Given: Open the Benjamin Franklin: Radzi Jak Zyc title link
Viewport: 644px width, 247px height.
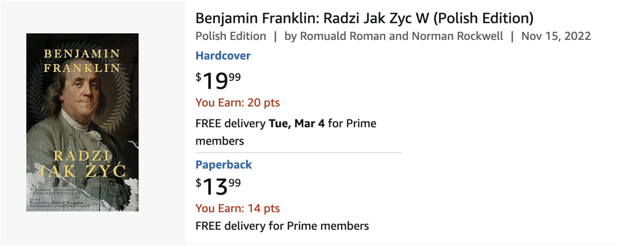Looking at the screenshot, I should click(364, 19).
